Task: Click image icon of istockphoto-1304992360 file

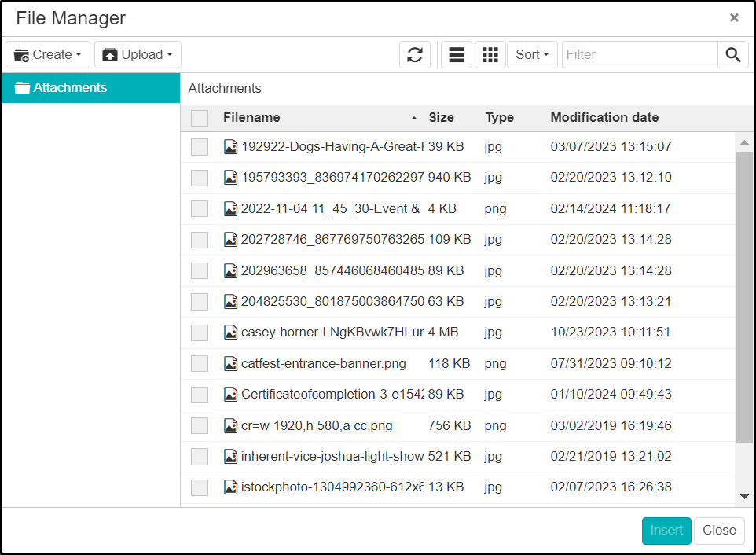Action: (230, 487)
